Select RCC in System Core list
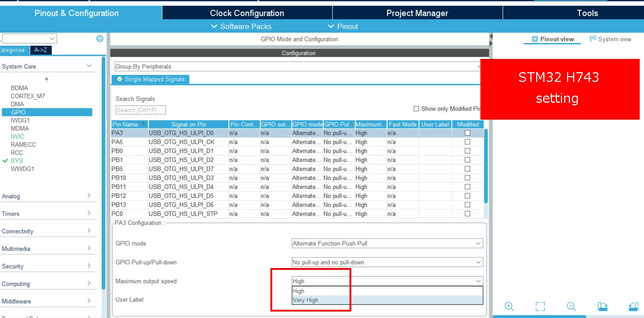The width and height of the screenshot is (644, 318). (x=17, y=153)
